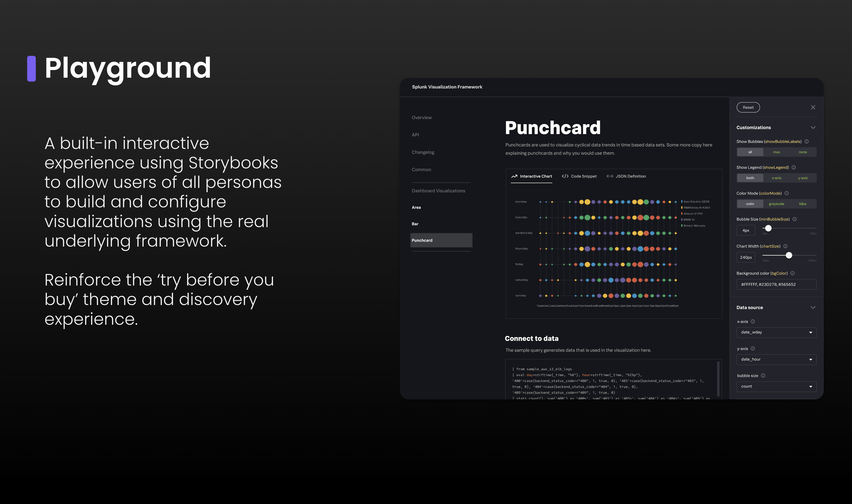Click the Bubble Size slider handle
852x504 pixels.
tap(768, 228)
